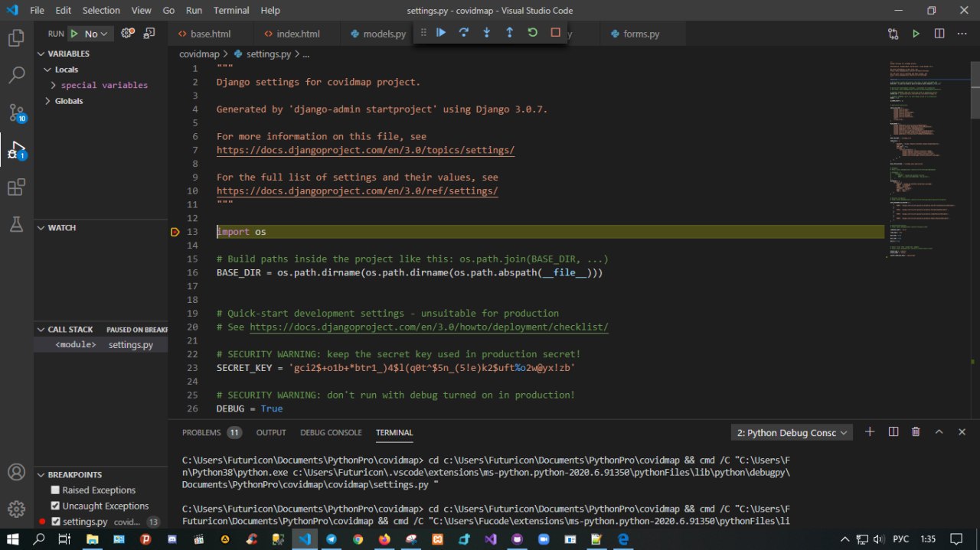
Task: Click the editor vertical scrollbar thumb
Action: (975, 90)
